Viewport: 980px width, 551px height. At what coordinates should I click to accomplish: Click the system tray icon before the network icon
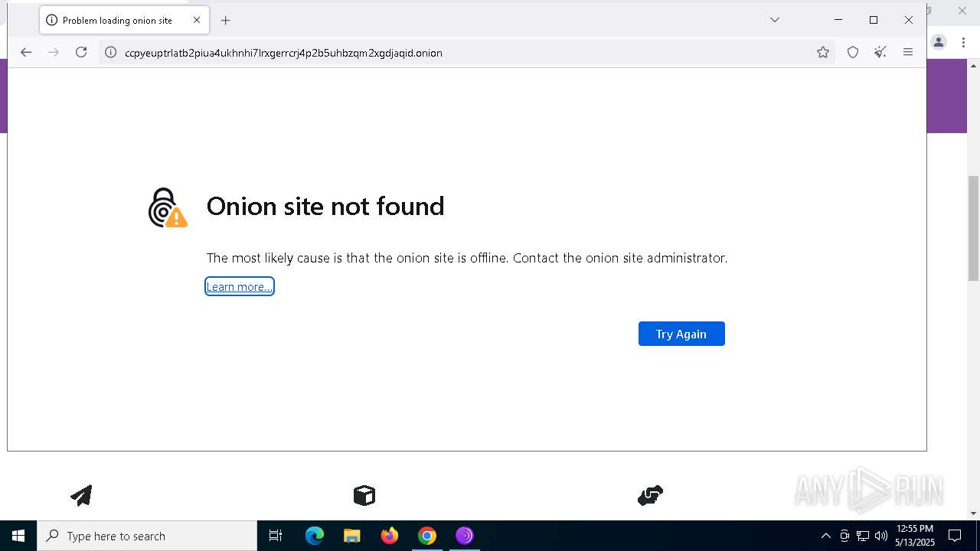(844, 536)
